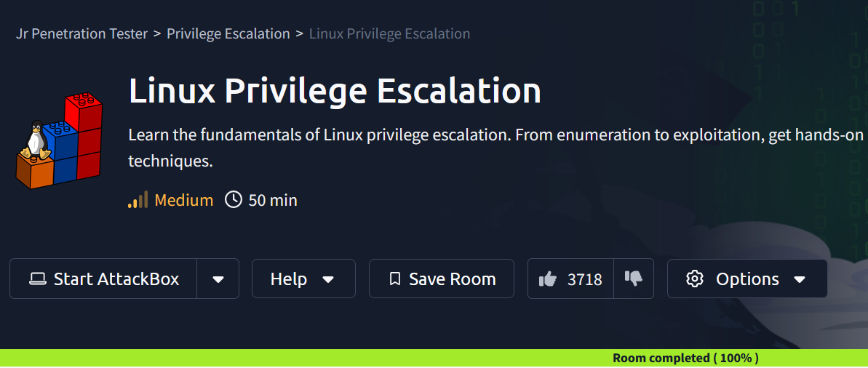Screen dimensions: 868x368
Task: Open the Help dropdown menu
Action: point(303,279)
